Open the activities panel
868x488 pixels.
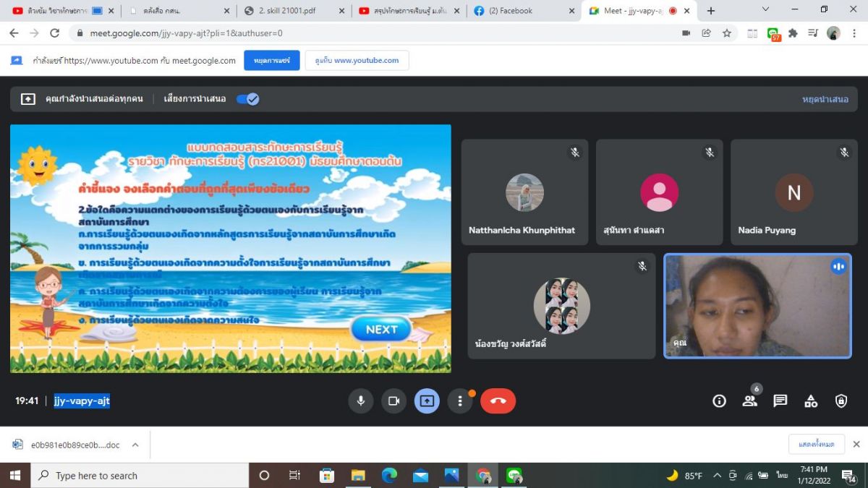point(810,401)
